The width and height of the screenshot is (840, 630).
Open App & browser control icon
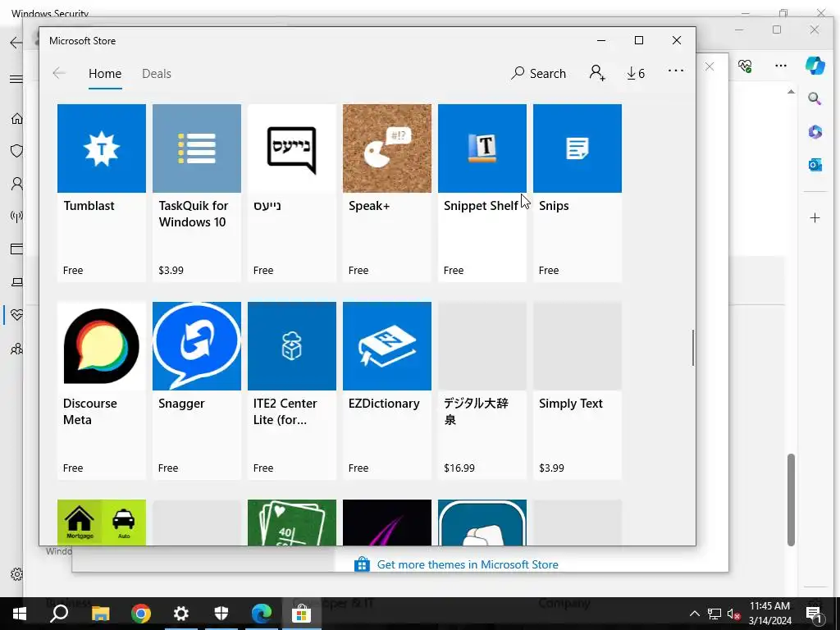click(x=17, y=249)
